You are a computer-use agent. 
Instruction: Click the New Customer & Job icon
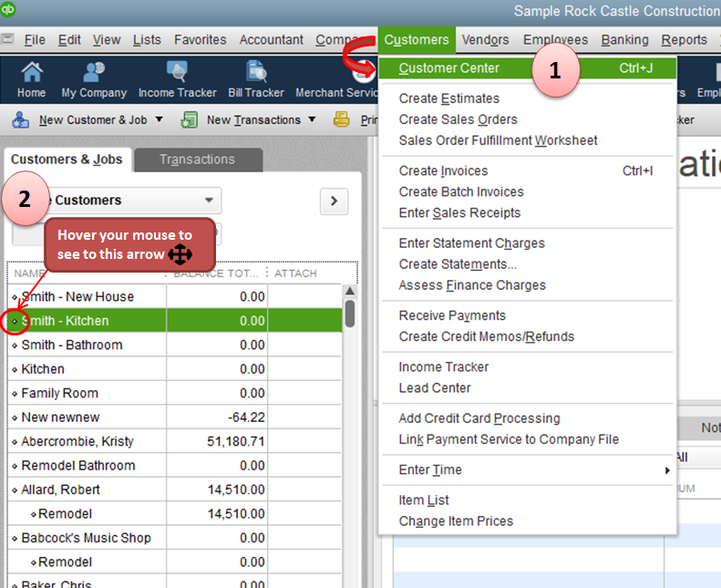pyautogui.click(x=20, y=120)
